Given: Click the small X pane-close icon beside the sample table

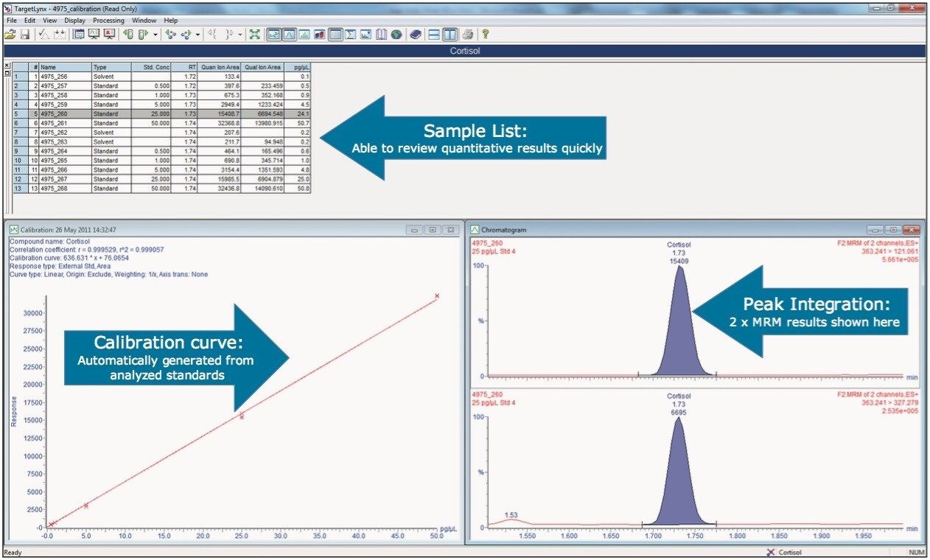Looking at the screenshot, I should [7, 66].
